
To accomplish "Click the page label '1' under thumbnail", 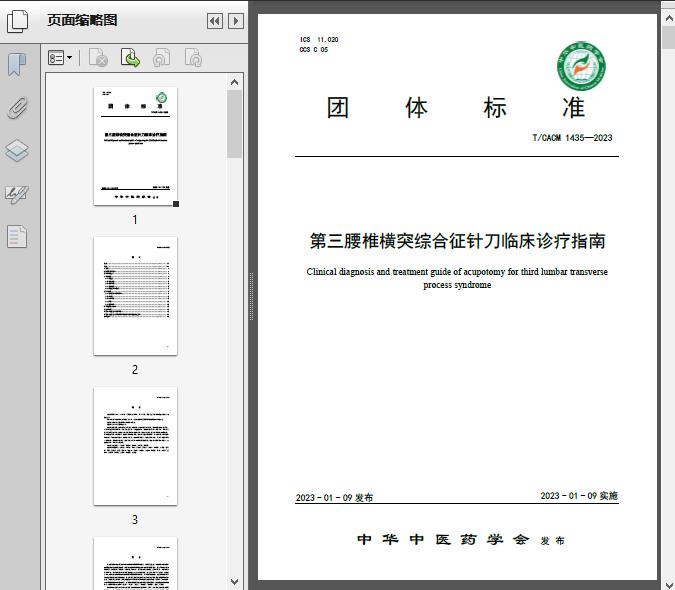I will tap(135, 220).
